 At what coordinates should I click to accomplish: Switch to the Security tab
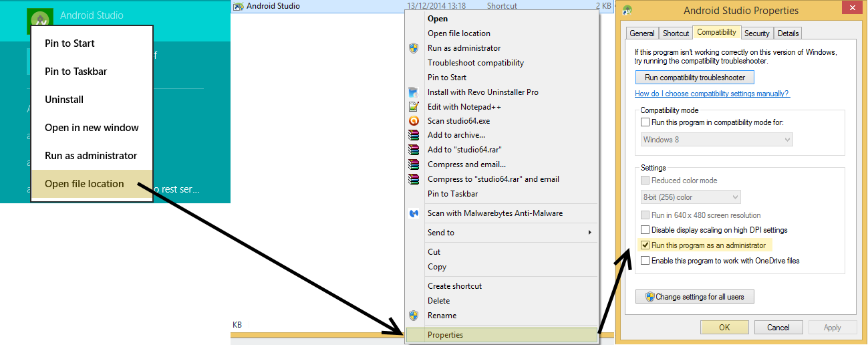[757, 33]
